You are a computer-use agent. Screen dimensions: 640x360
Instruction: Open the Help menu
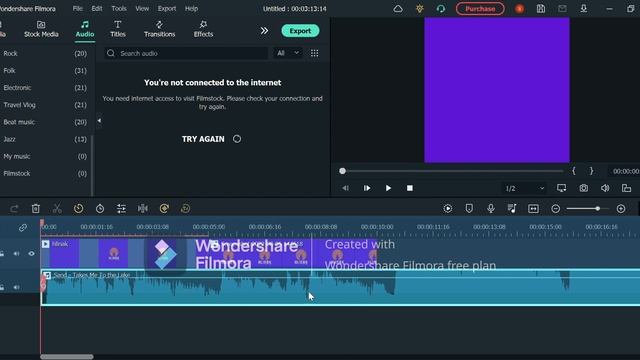click(x=191, y=9)
